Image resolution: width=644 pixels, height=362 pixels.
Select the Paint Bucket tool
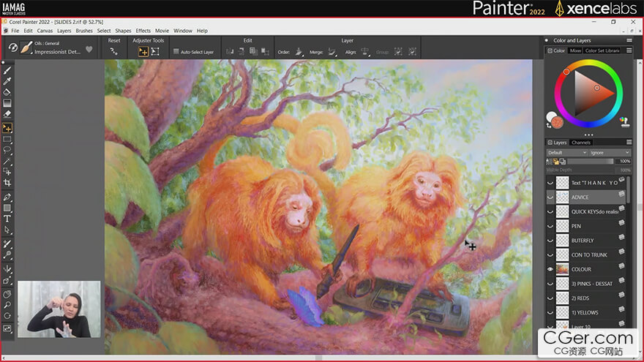tap(7, 92)
